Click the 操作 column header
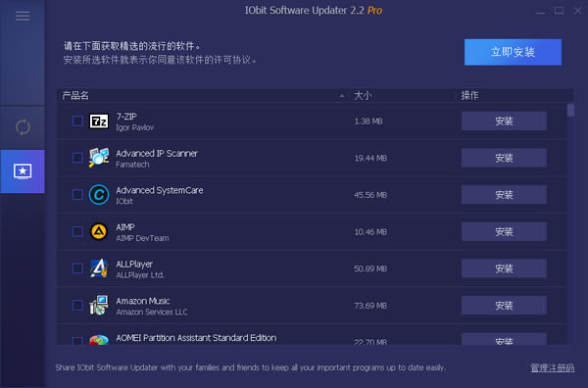 click(x=469, y=96)
